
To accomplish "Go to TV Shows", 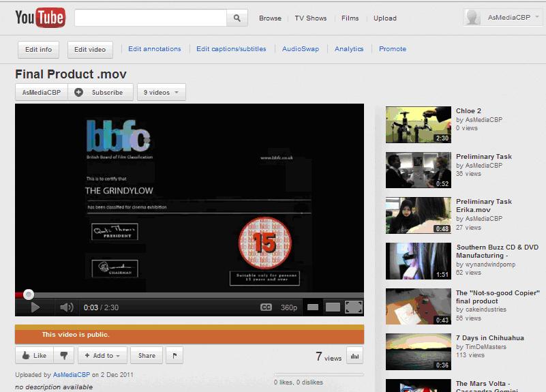I will pyautogui.click(x=311, y=18).
